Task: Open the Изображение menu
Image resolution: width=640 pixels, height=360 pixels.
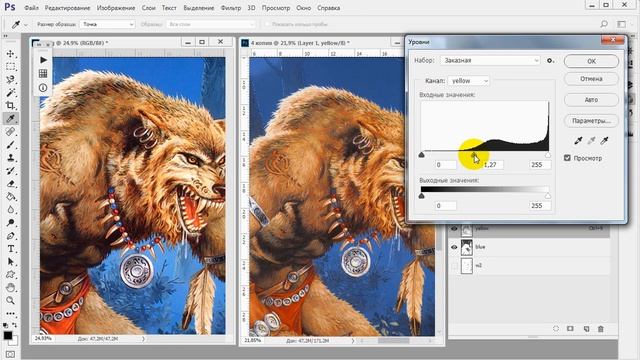Action: click(x=116, y=8)
